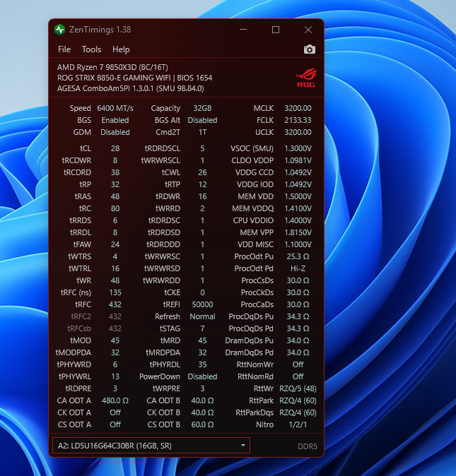The height and width of the screenshot is (476, 456).
Task: Minimize the ZenTimings window
Action: [x=243, y=30]
